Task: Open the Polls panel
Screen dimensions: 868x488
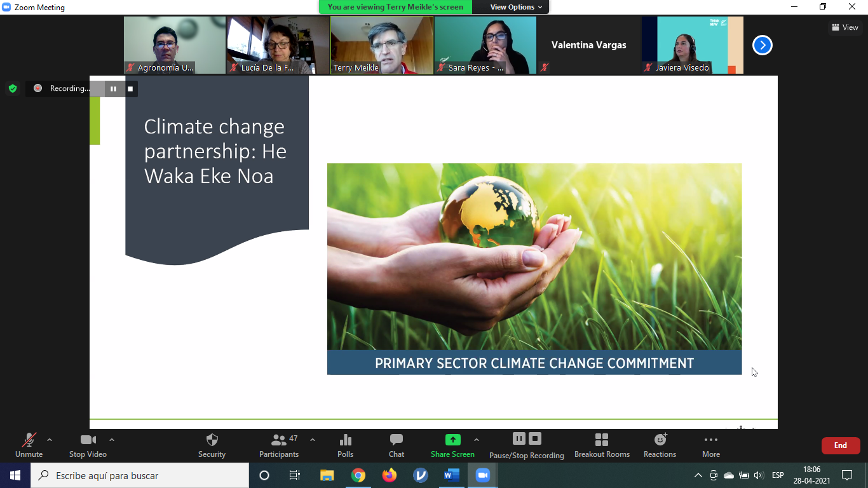Action: tap(346, 445)
